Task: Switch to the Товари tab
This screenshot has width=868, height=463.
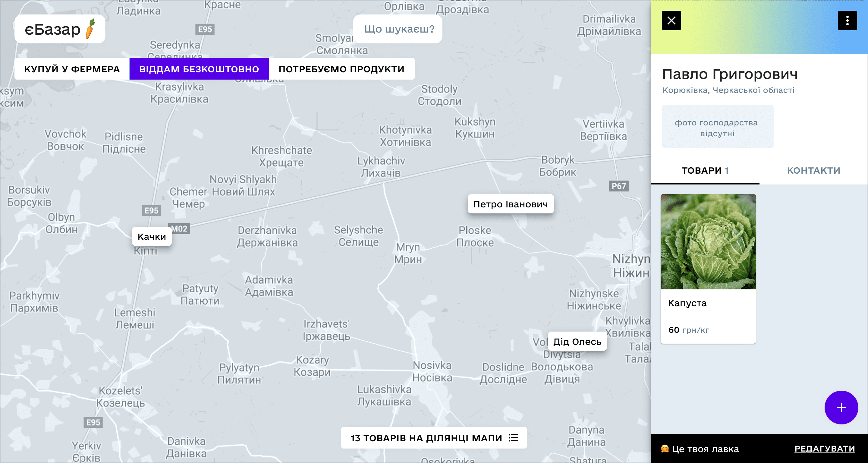Action: (x=705, y=171)
